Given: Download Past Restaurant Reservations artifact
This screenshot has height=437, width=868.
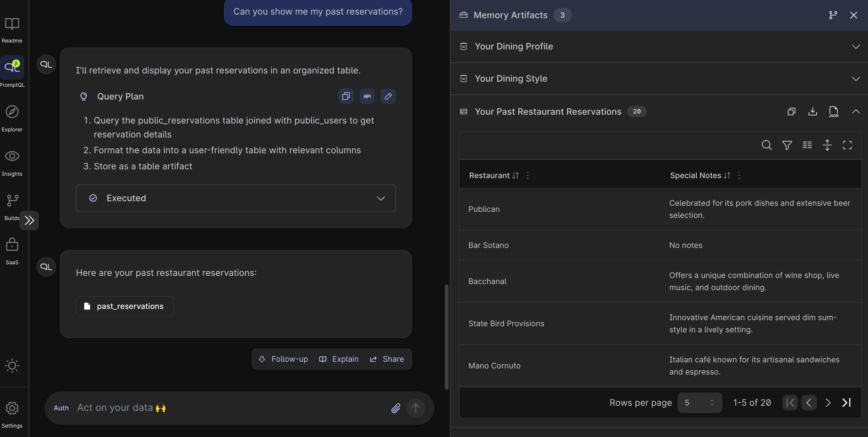Looking at the screenshot, I should [812, 111].
